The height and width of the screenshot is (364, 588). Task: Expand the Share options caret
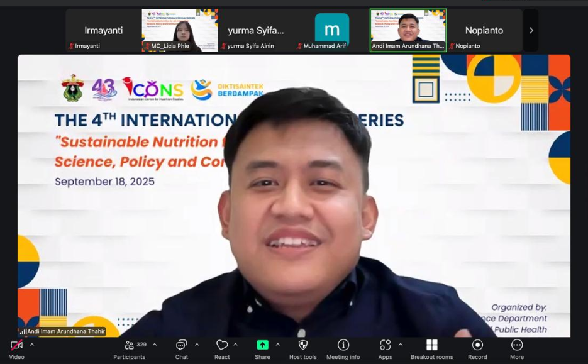pyautogui.click(x=277, y=345)
